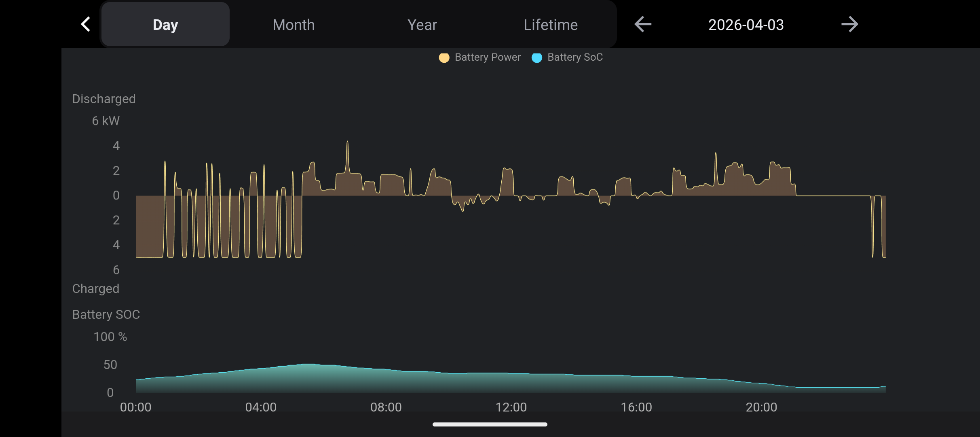Viewport: 980px width, 437px height.
Task: Switch to the Month tab
Action: coord(294,24)
